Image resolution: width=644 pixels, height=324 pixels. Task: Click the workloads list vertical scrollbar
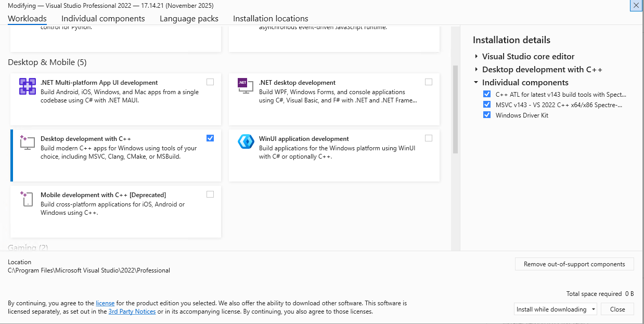tap(455, 109)
